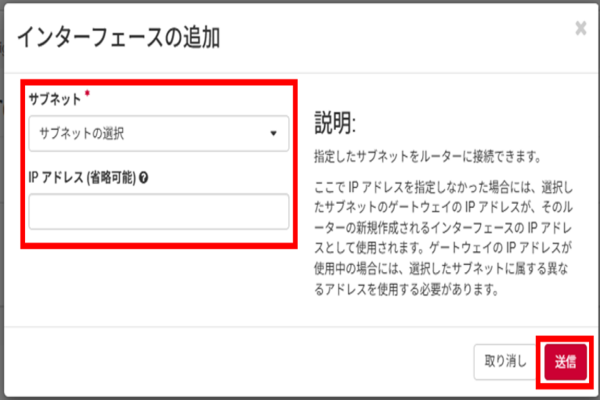Click the dimmed backdrop left of the dialog
Screen dimensions: 600x400
[x=3, y=200]
